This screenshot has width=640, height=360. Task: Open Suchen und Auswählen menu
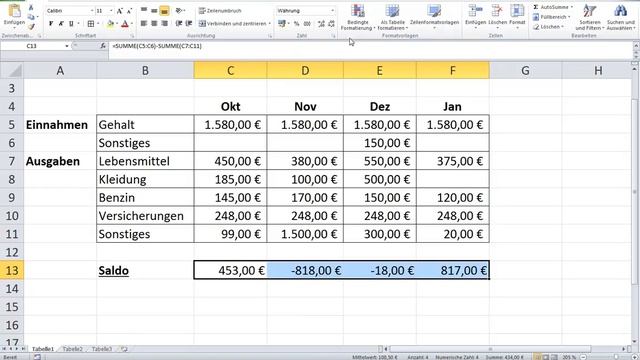(620, 18)
